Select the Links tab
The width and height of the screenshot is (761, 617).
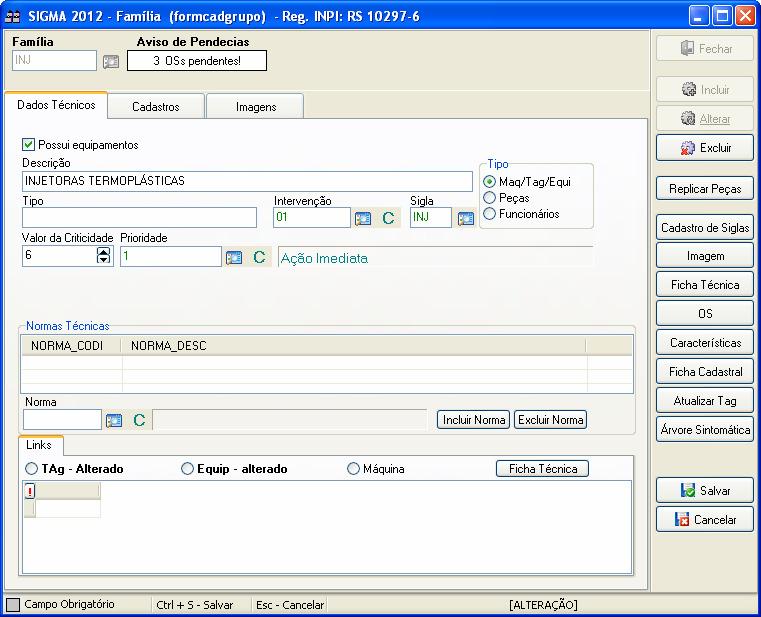pyautogui.click(x=39, y=445)
